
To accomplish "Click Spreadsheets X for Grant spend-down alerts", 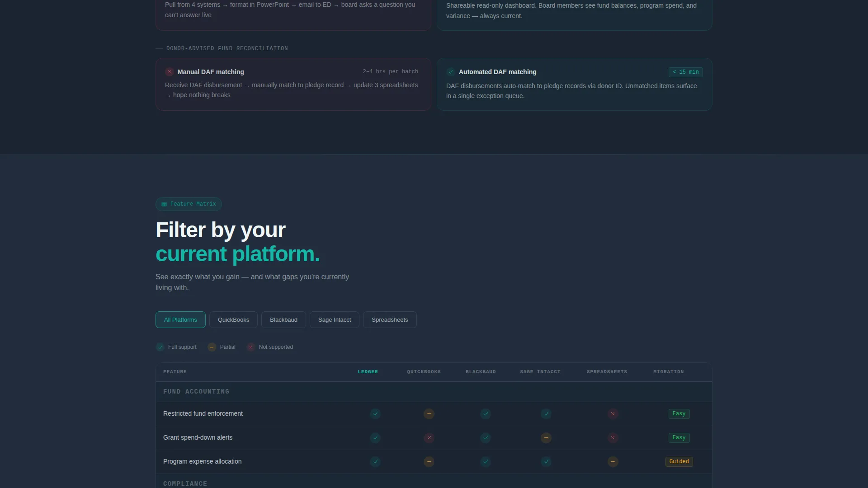I will pos(613,438).
